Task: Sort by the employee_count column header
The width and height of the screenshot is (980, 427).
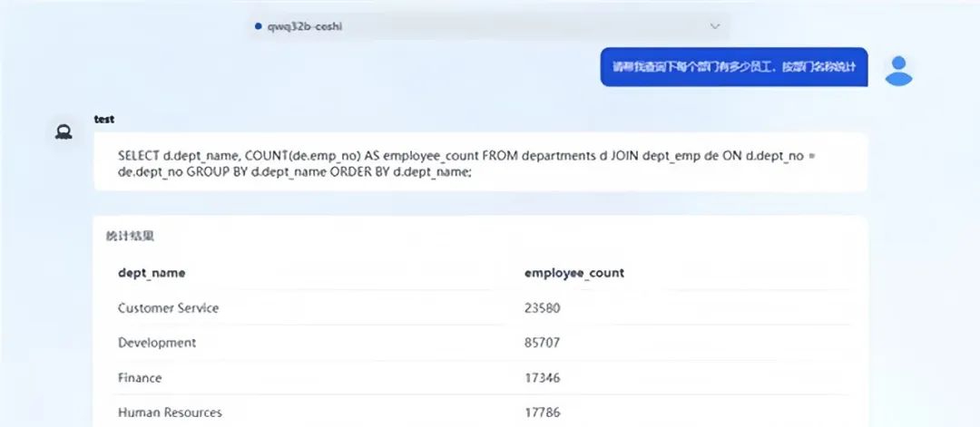Action: (x=573, y=273)
